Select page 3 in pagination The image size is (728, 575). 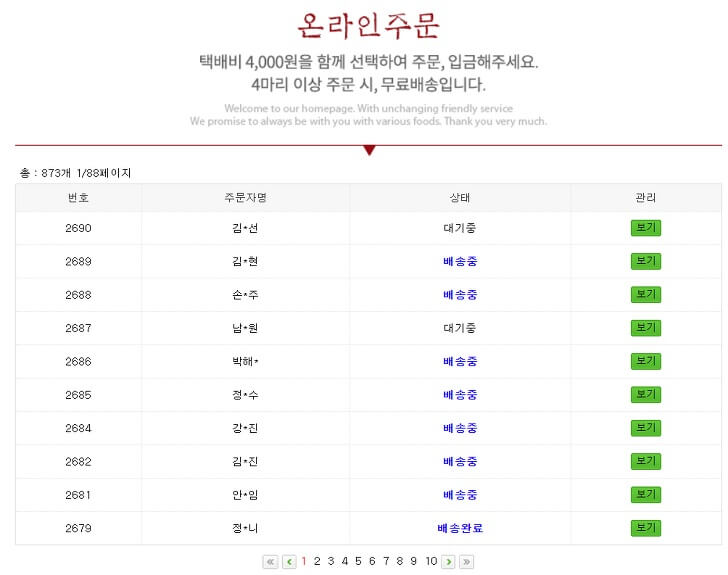coord(331,562)
